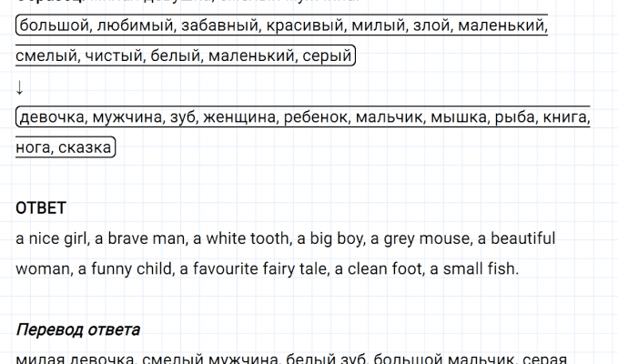Select the word чистый in the adjective list
Viewport: 618px width, 364px height.
pos(115,57)
